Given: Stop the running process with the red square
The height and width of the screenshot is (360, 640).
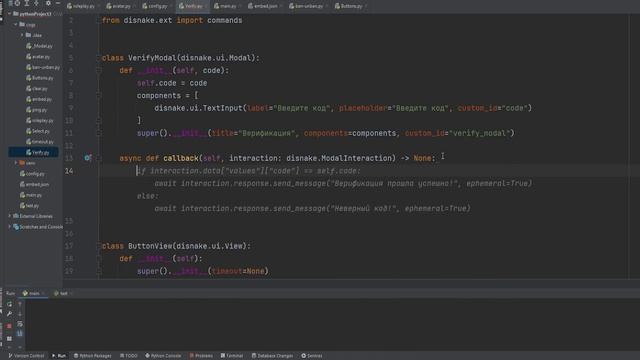Looking at the screenshot, I should point(9,326).
